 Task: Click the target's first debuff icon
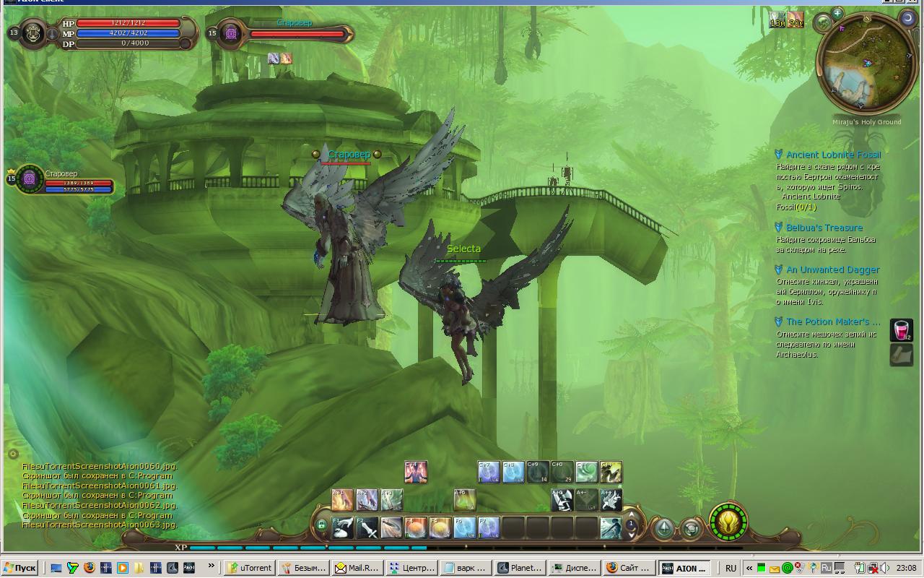click(x=274, y=59)
